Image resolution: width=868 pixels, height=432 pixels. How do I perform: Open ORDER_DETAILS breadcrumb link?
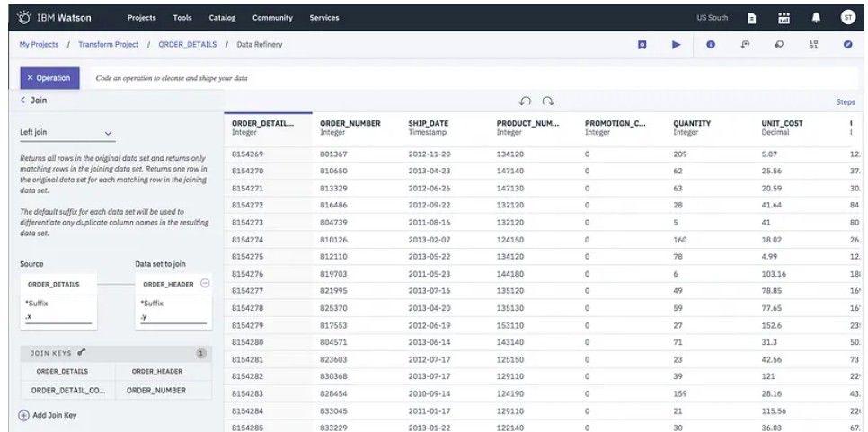point(188,44)
